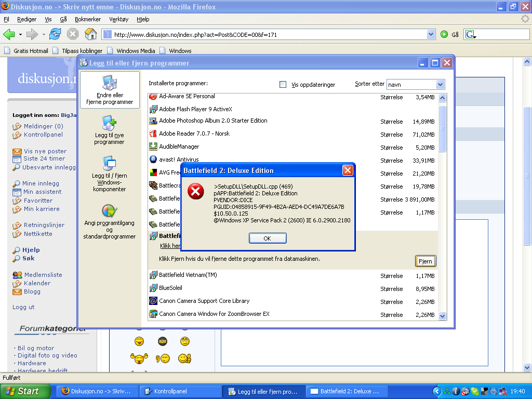Switch to Kontrollpanel taskbar button
The height and width of the screenshot is (399, 532).
pos(181,391)
